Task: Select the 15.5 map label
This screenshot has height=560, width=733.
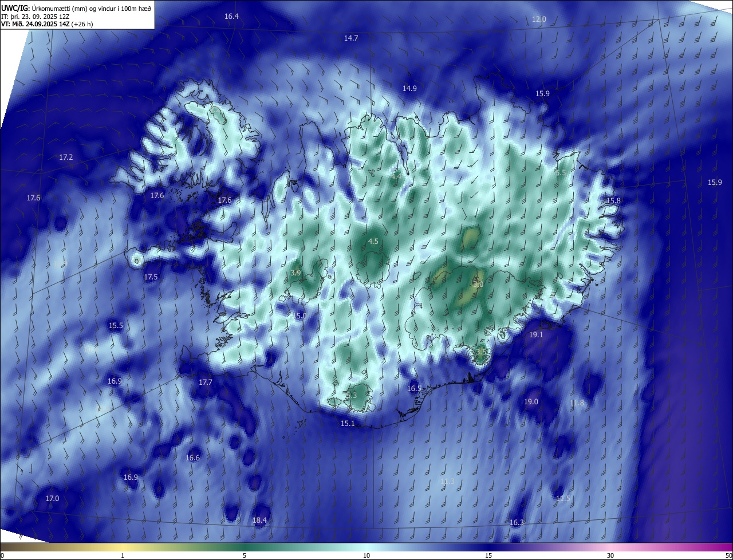Action: coord(116,326)
